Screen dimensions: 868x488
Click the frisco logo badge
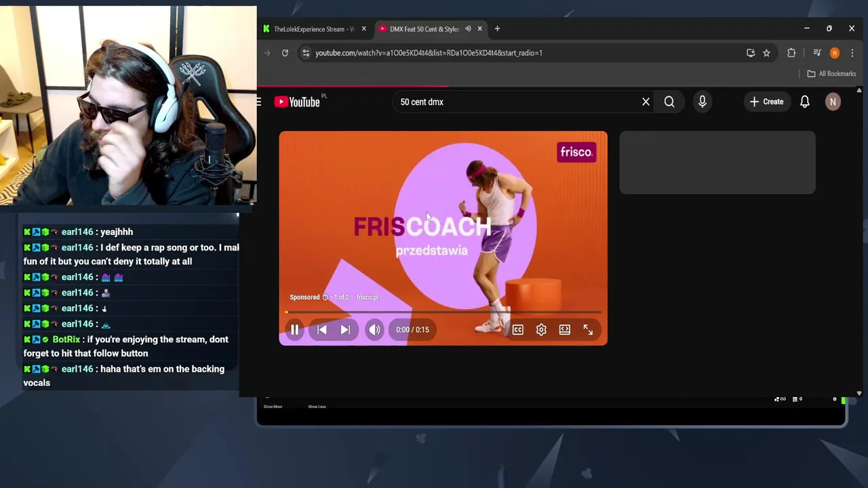click(576, 152)
